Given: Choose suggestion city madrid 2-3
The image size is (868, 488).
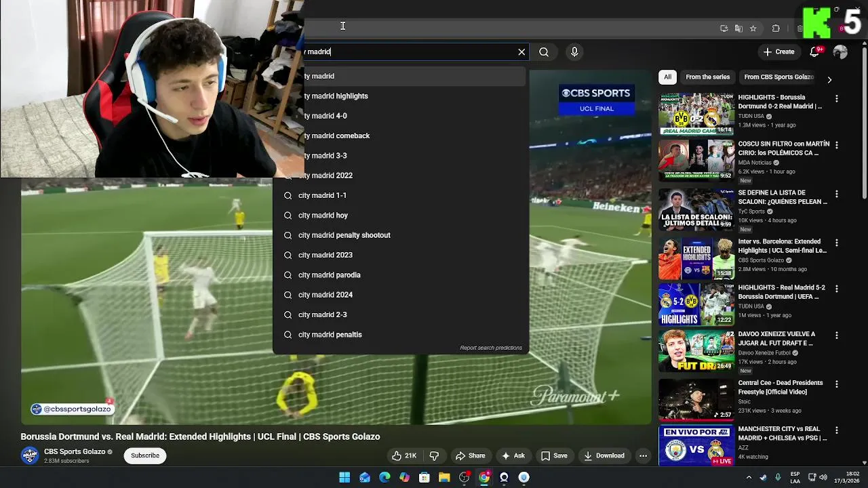Looking at the screenshot, I should 400,314.
